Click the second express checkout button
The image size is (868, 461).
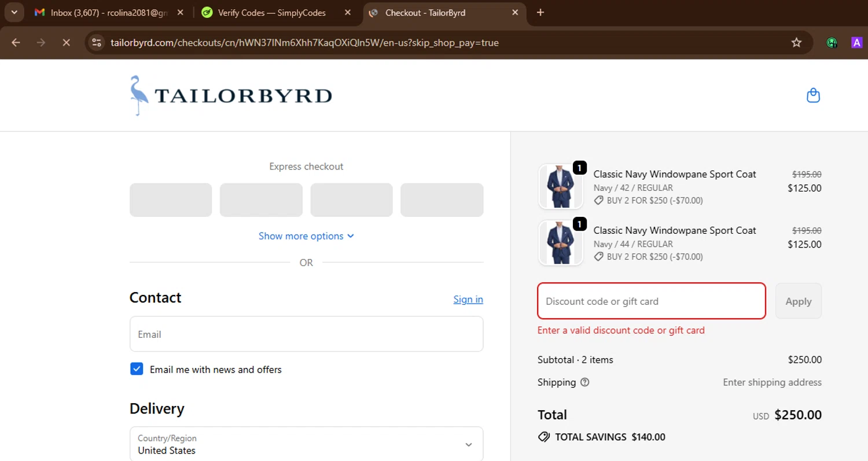click(x=261, y=200)
